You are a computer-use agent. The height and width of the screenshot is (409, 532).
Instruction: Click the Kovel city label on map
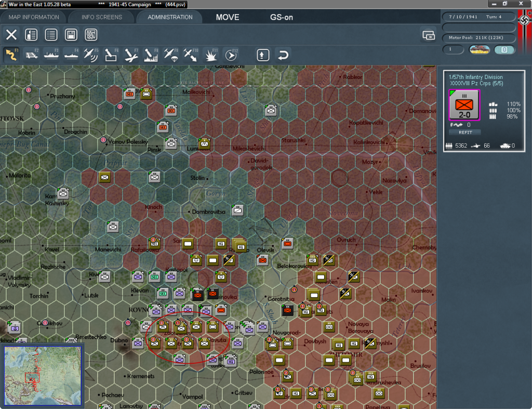pos(51,249)
